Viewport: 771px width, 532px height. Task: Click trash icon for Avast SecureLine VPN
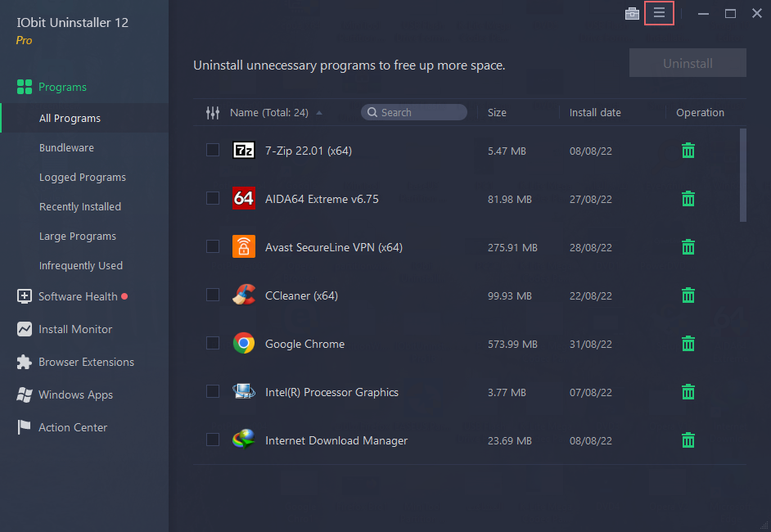[688, 247]
